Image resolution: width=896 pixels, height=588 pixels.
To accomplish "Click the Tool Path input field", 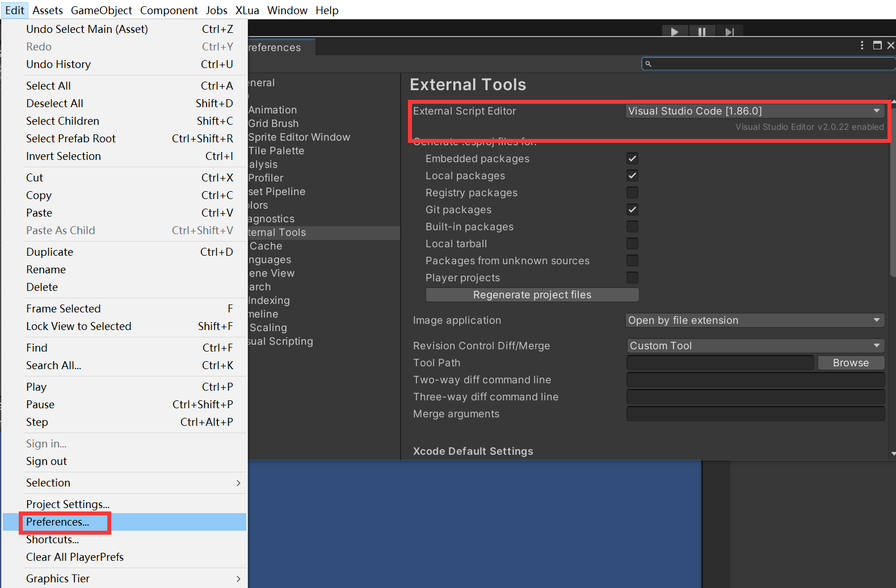I will (x=720, y=363).
